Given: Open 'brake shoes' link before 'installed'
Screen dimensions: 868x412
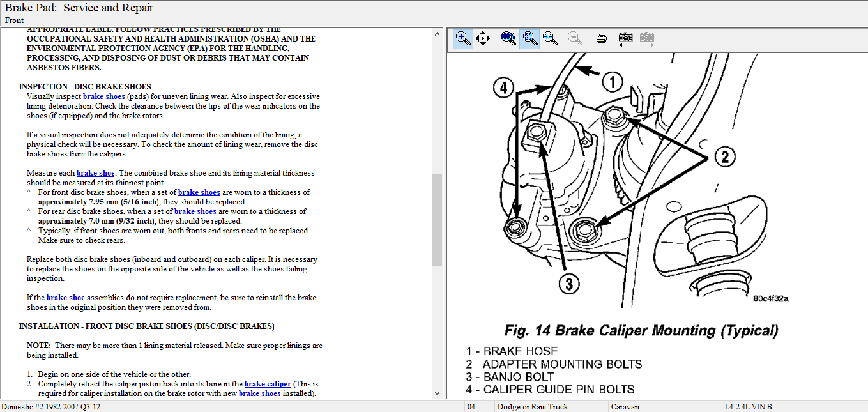Looking at the screenshot, I should click(x=260, y=393).
